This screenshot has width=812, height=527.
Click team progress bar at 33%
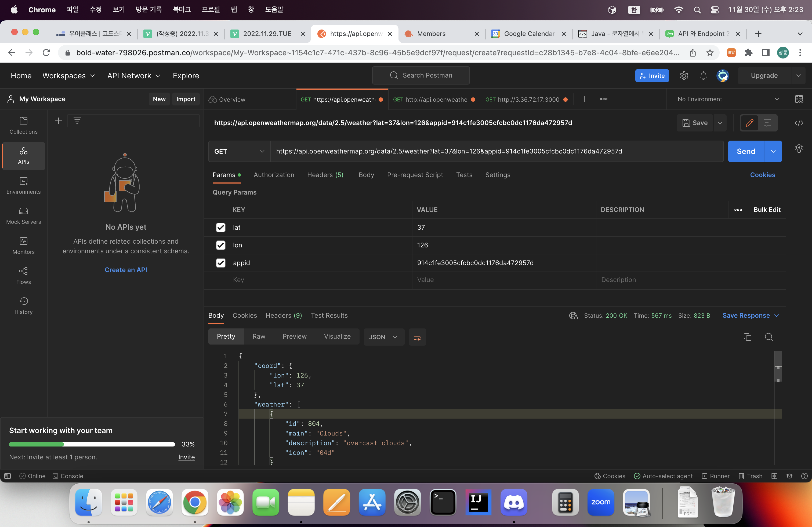[x=92, y=444]
